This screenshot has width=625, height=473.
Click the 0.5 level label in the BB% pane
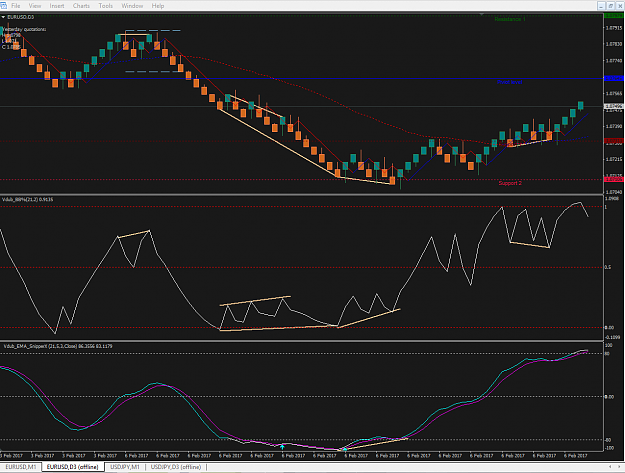[608, 267]
